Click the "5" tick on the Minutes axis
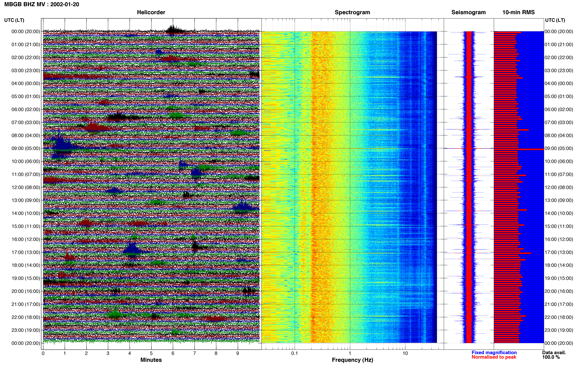 tap(151, 353)
